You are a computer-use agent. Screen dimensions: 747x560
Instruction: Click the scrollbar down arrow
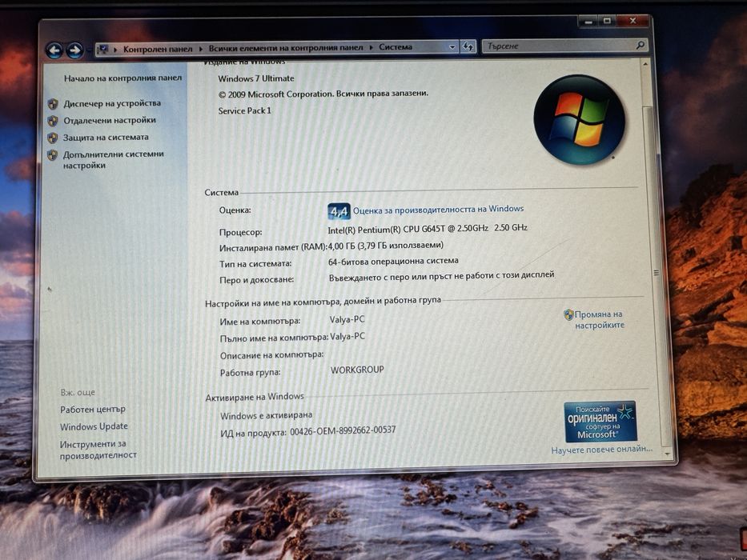tap(666, 454)
